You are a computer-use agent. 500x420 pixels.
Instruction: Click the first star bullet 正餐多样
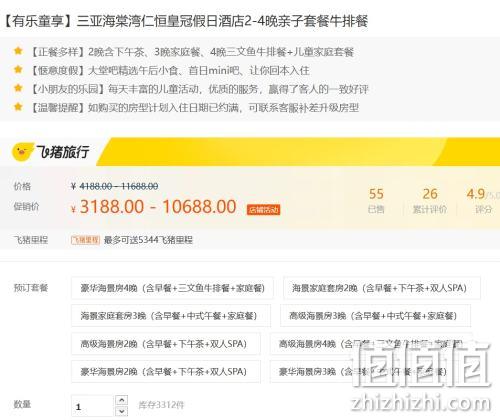[18, 51]
